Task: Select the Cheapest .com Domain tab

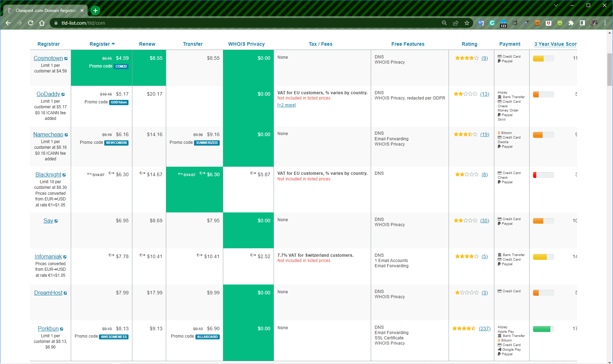Action: point(46,10)
